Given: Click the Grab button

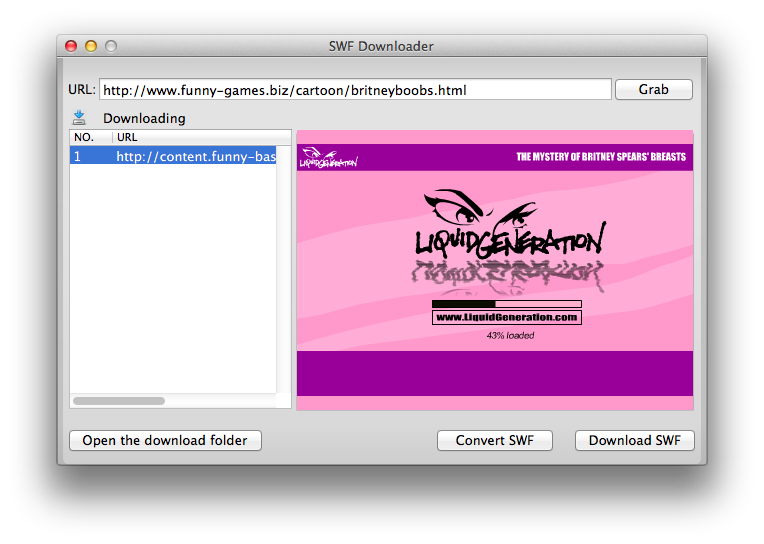Looking at the screenshot, I should pyautogui.click(x=653, y=90).
